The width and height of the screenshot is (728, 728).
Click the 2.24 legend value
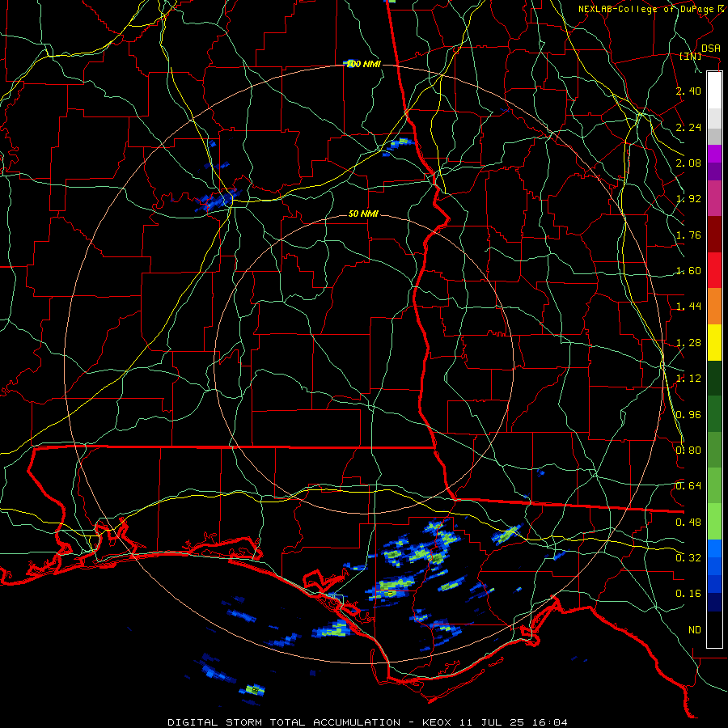click(x=688, y=127)
